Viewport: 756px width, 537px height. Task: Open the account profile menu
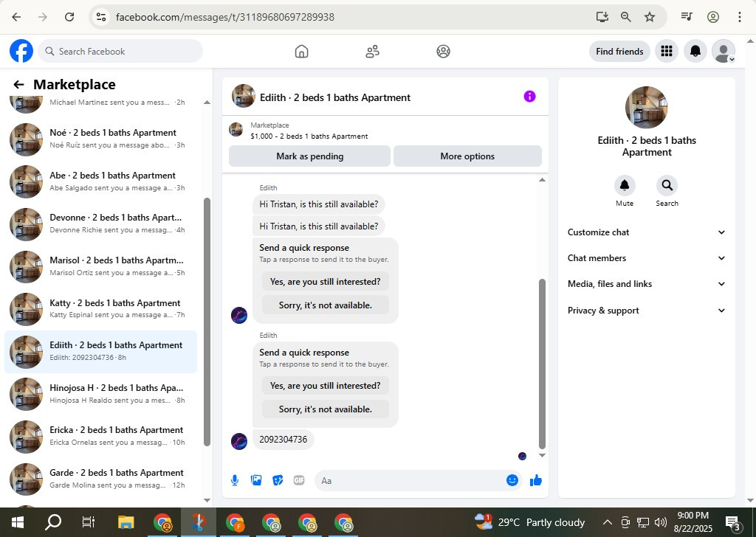click(724, 51)
